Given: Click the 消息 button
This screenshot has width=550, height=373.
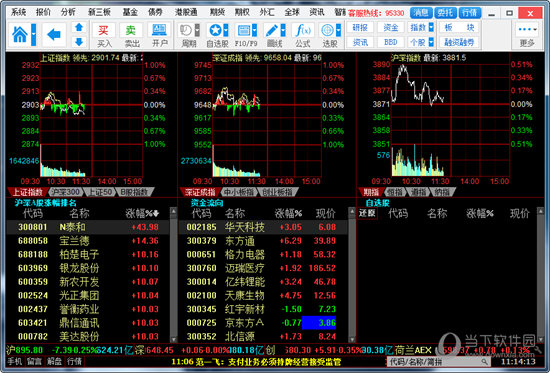Looking at the screenshot, I should pyautogui.click(x=421, y=13).
